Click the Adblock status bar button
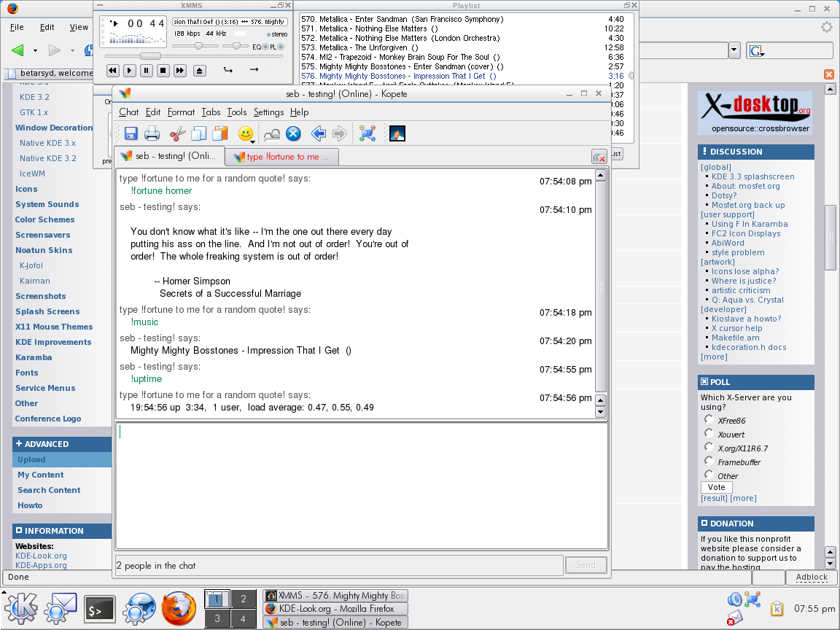The height and width of the screenshot is (630, 840). point(812,577)
